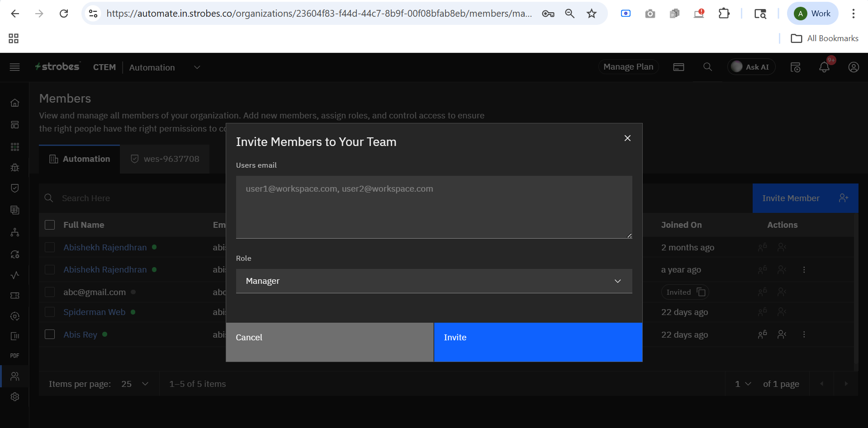The width and height of the screenshot is (868, 428).
Task: Toggle the hamburger menu icon
Action: (x=15, y=67)
